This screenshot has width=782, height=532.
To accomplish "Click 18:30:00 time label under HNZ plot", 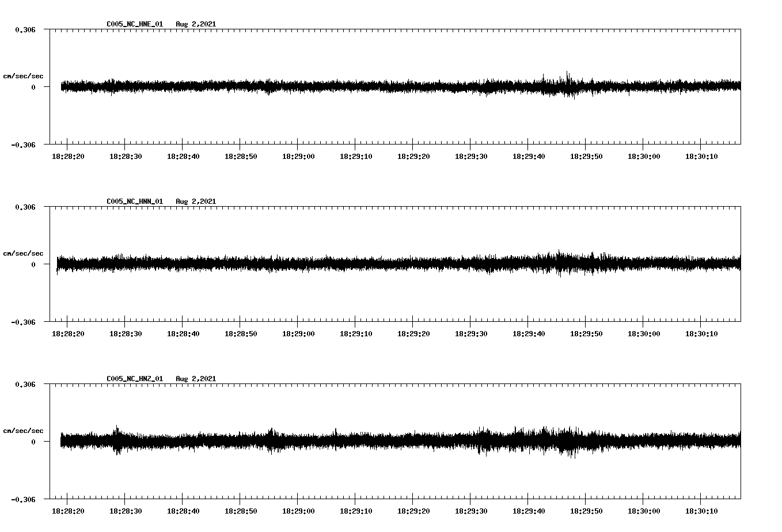I will (x=644, y=511).
